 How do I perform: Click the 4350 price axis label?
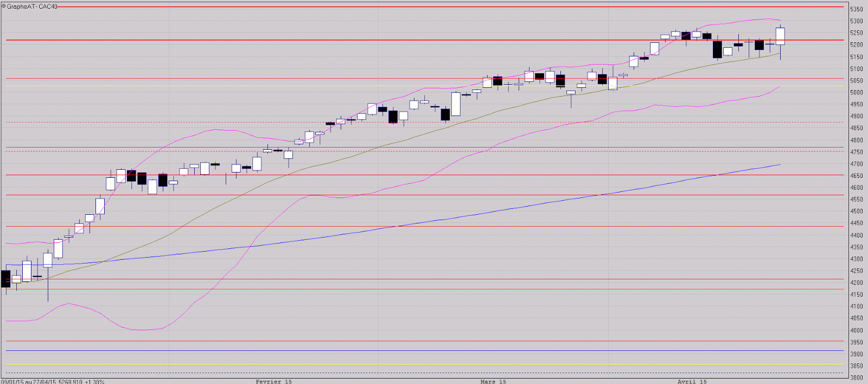coord(856,247)
